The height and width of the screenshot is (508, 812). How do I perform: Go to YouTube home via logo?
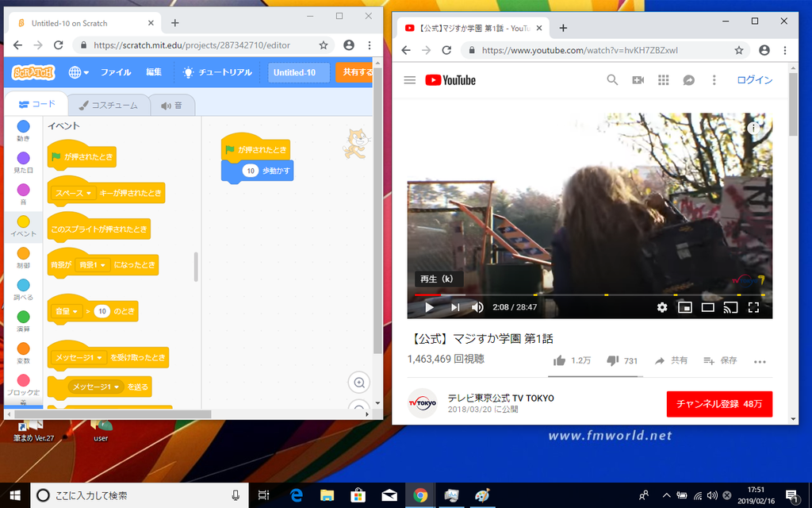tap(450, 80)
